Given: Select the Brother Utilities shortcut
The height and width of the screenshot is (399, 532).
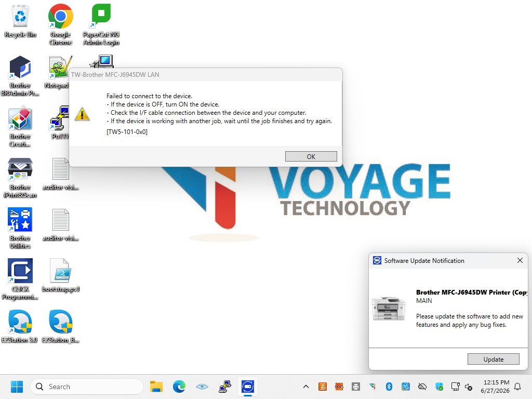Looking at the screenshot, I should [x=20, y=229].
